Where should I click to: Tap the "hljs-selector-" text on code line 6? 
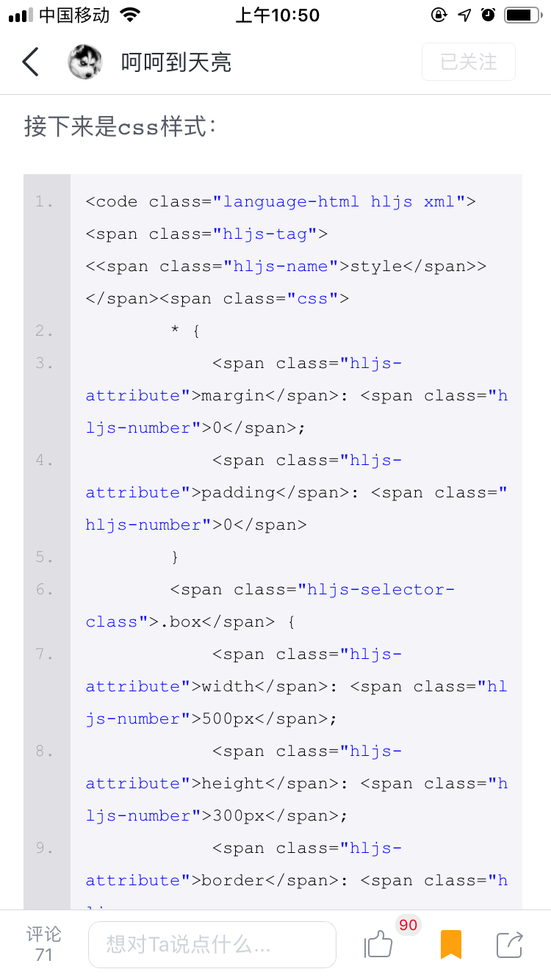coord(381,590)
